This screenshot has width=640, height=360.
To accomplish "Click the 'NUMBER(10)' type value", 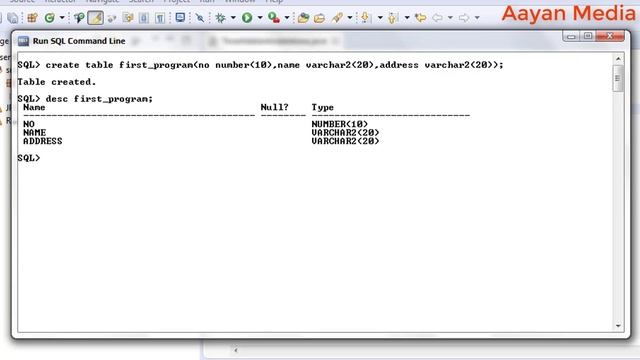I will coord(340,124).
